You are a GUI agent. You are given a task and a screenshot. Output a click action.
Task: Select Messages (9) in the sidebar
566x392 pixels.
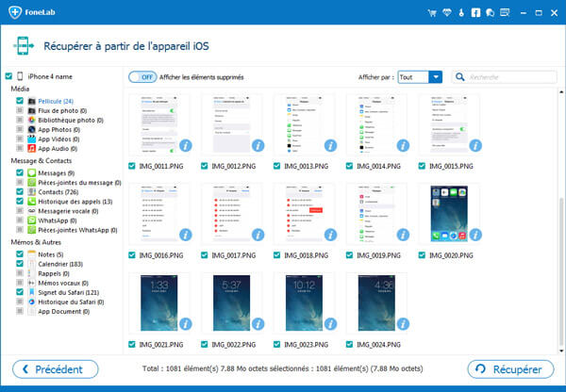tap(56, 172)
